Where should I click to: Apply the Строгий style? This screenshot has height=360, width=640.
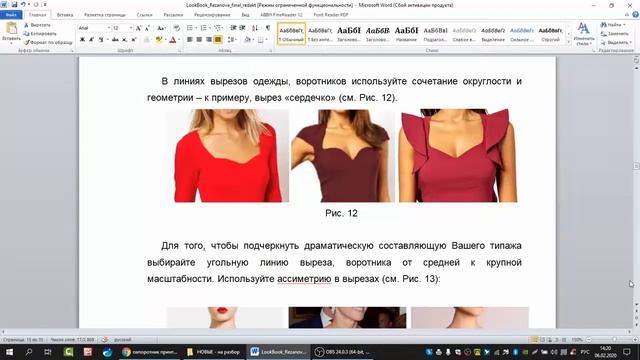pyautogui.click(x=550, y=33)
